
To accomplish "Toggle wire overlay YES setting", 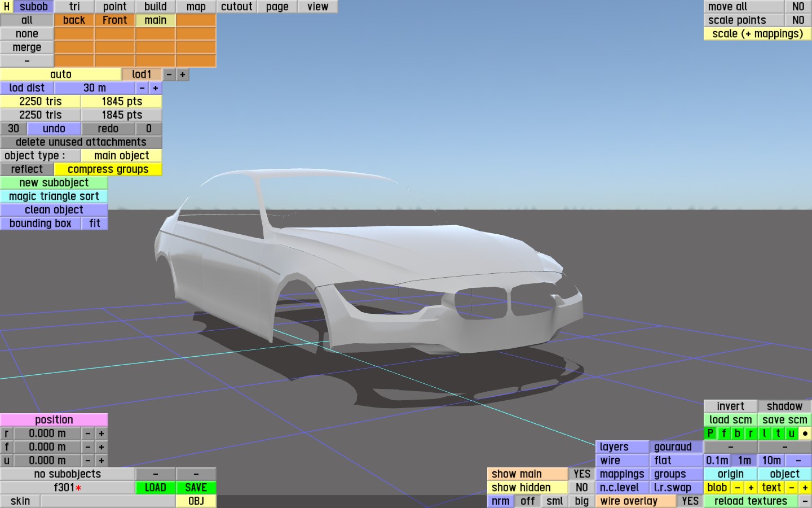I will 690,501.
